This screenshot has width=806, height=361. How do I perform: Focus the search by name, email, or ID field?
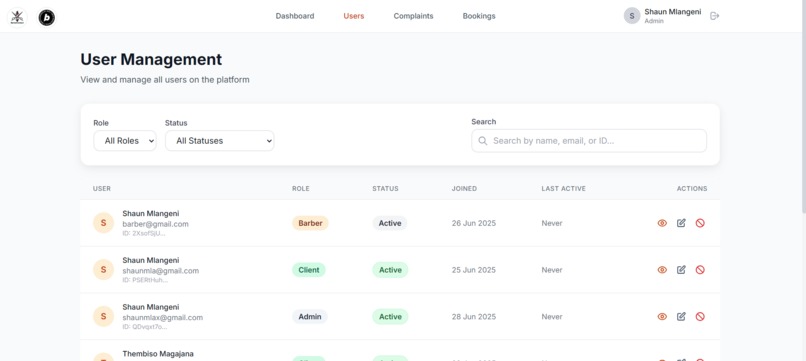589,140
